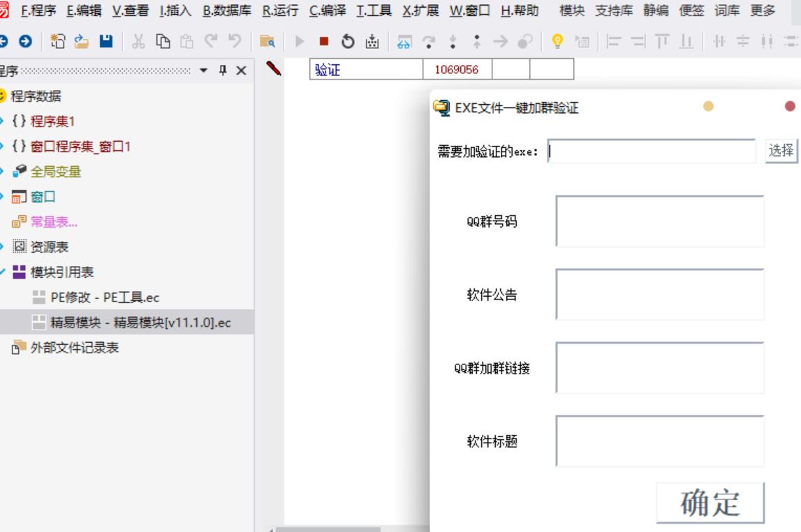Open the 常量表 item in tree
Viewport: 801px width, 532px height.
coord(54,222)
